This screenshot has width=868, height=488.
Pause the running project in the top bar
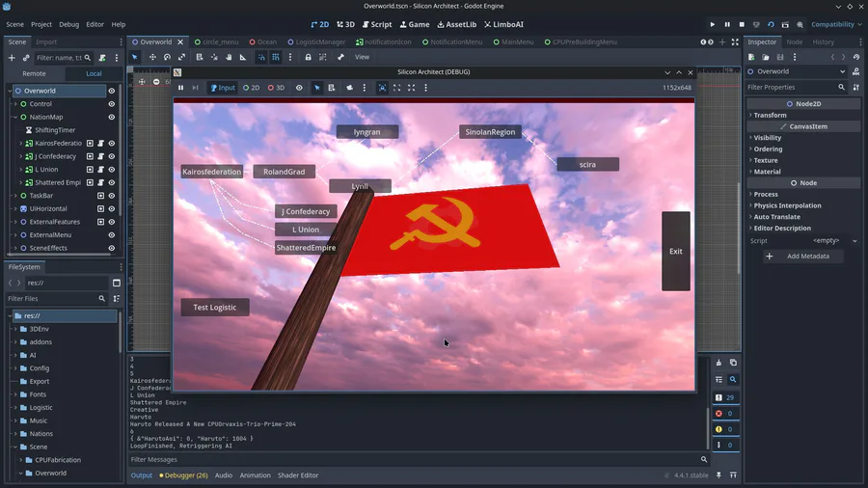727,24
